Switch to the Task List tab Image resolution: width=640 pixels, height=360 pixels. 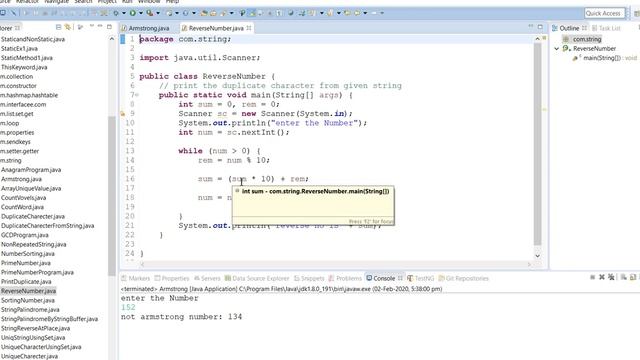[606, 28]
